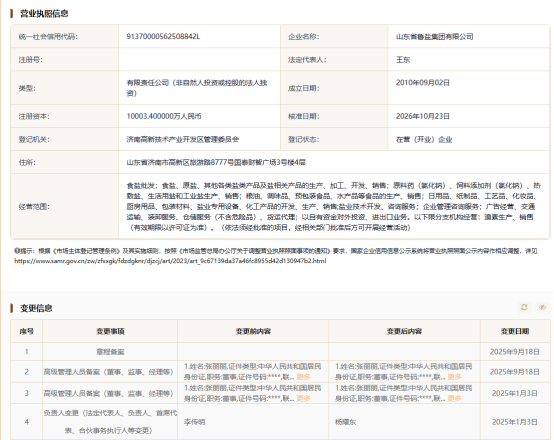Viewport: 554px width, 440px height.
Task: Click the orange bar beside 营业执照信息 heading
Action: 12,13
